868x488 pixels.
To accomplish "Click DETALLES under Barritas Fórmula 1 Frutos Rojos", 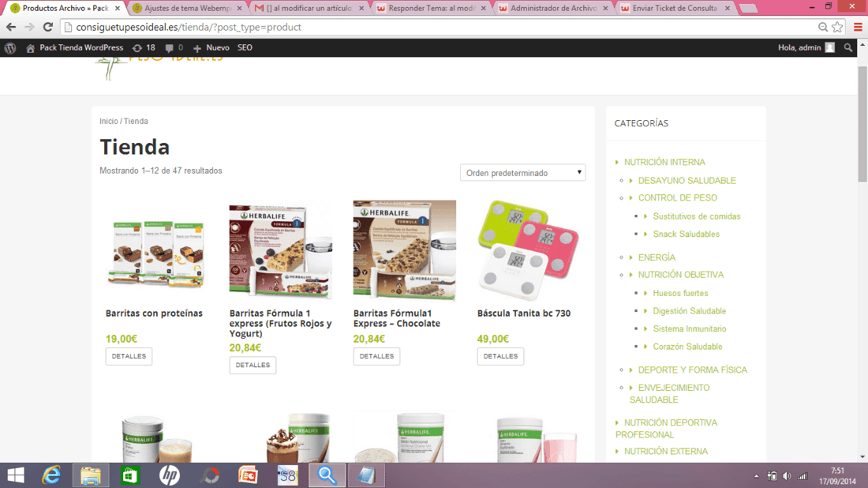I will click(253, 365).
